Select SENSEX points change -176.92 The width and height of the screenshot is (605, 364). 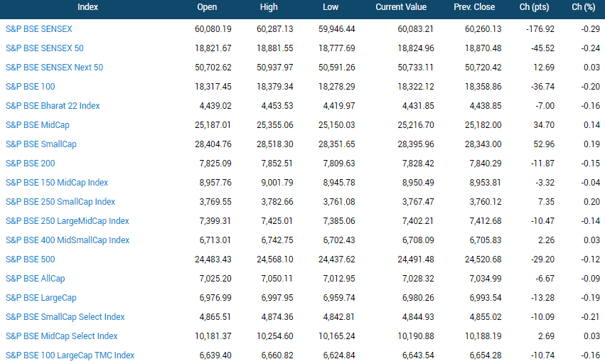[540, 29]
